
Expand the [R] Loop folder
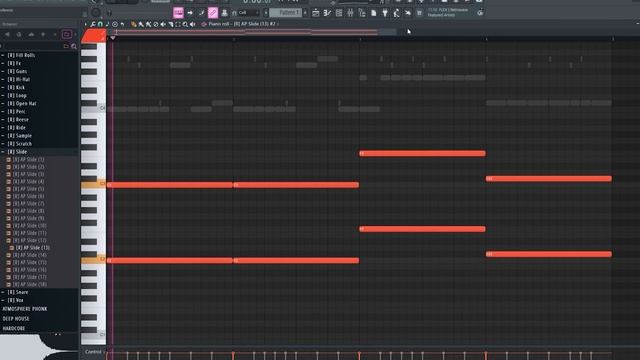(x=17, y=96)
